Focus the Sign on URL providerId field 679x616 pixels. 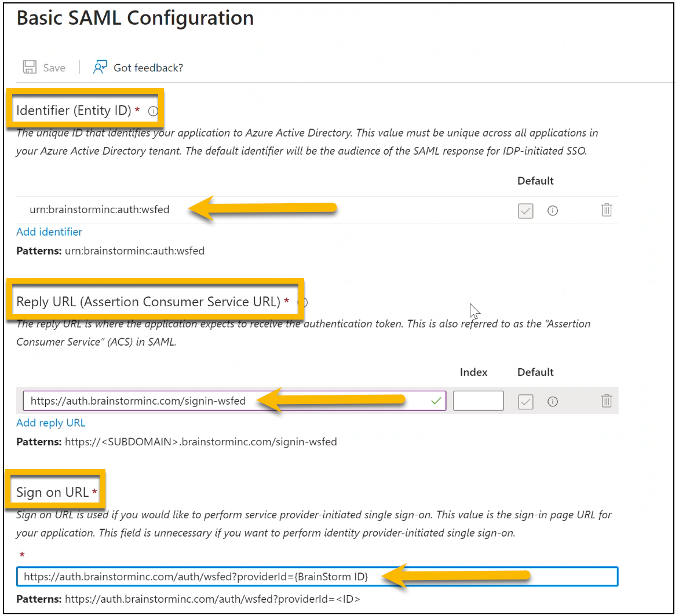click(317, 577)
